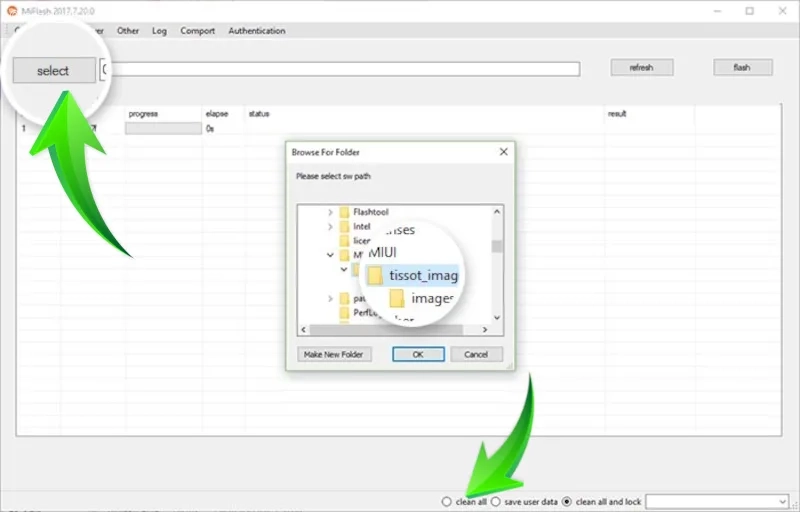800x512 pixels.
Task: Click the flash button
Action: click(742, 67)
